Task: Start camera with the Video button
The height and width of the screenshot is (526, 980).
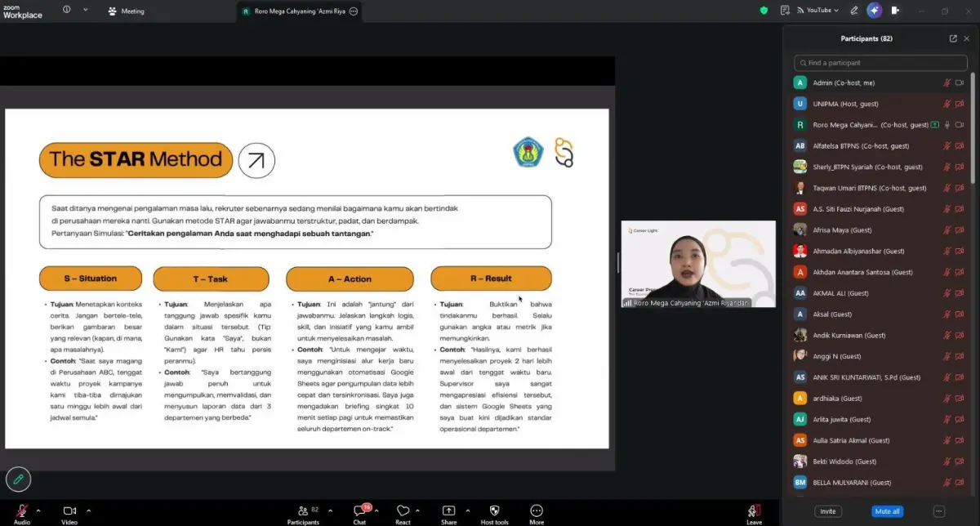Action: (x=69, y=514)
